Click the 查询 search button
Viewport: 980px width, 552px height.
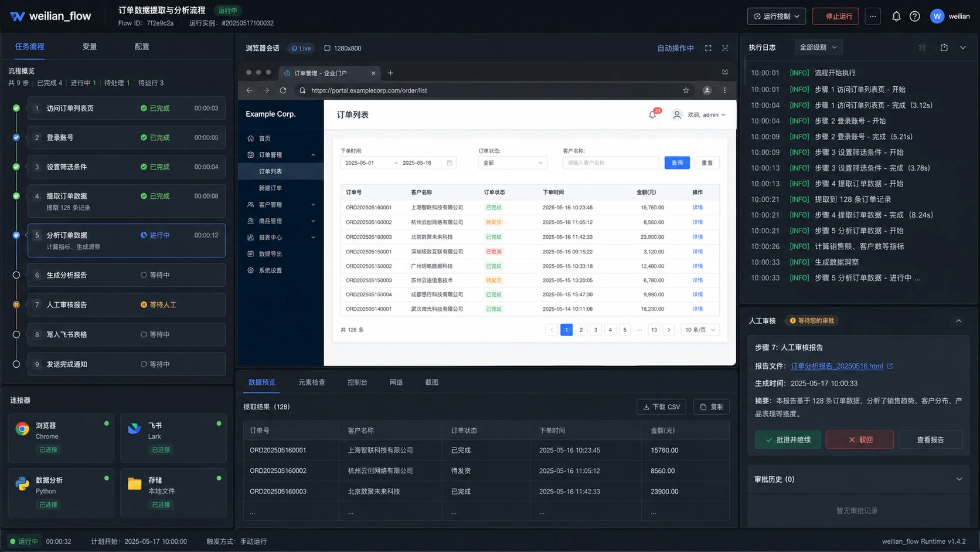tap(677, 163)
